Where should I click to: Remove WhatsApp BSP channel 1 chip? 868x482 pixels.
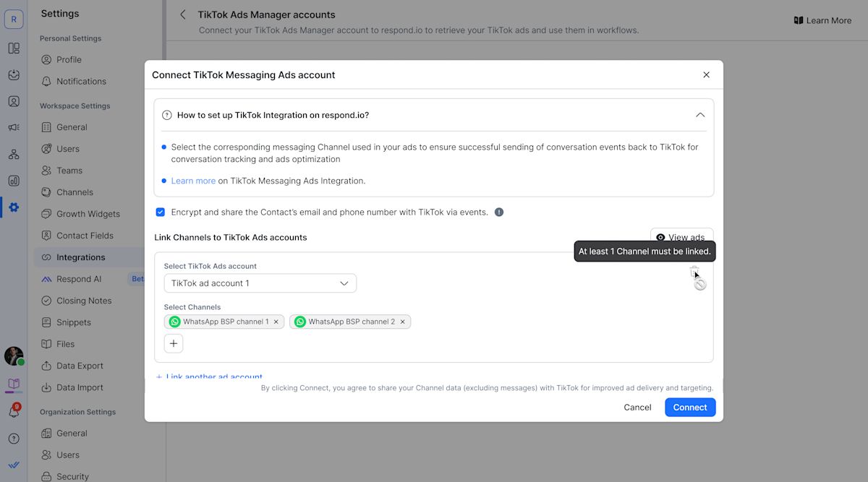click(x=276, y=322)
